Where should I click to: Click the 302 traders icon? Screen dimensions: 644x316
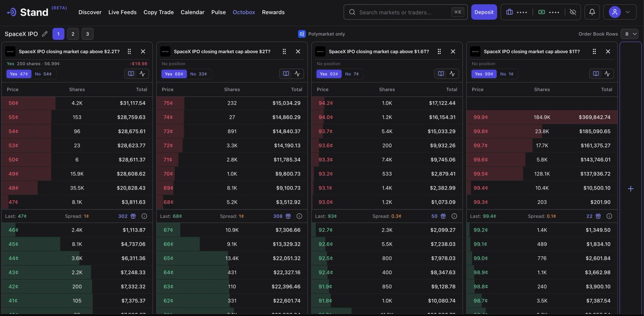tap(134, 216)
